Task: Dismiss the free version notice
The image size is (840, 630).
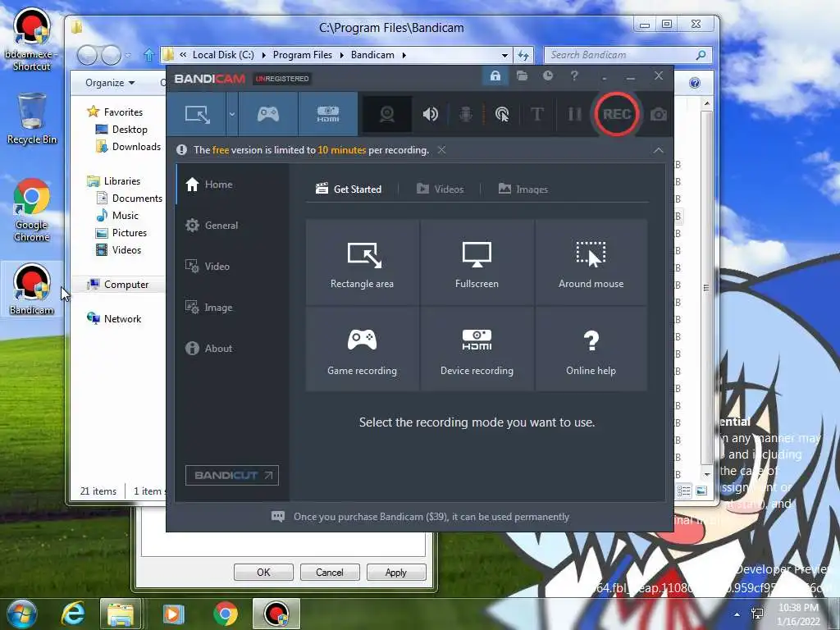Action: [441, 150]
